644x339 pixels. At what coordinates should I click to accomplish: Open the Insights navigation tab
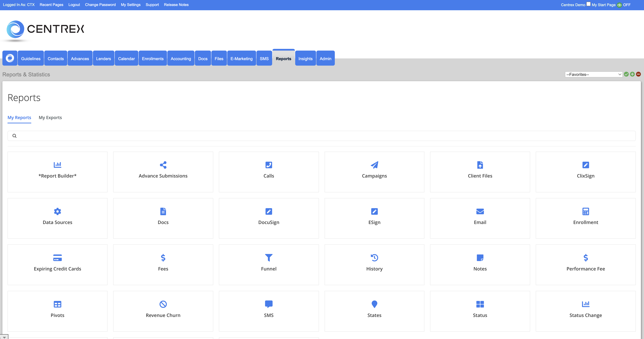[305, 59]
